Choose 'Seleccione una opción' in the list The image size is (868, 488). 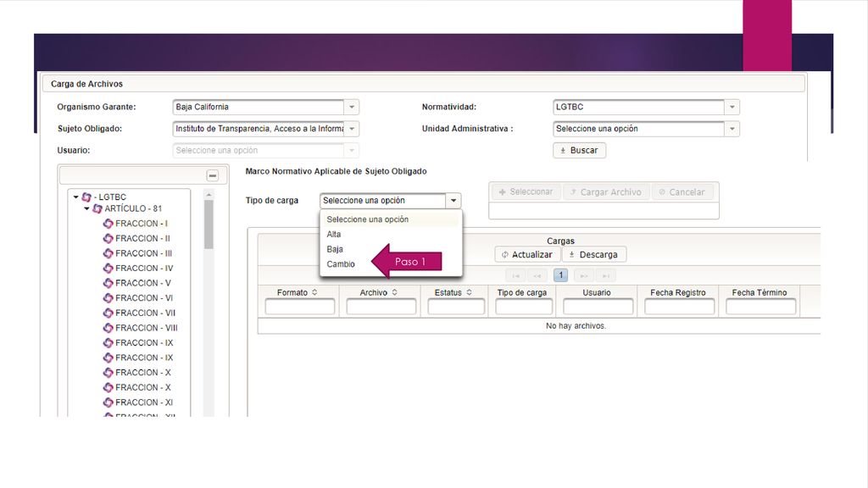(391, 219)
